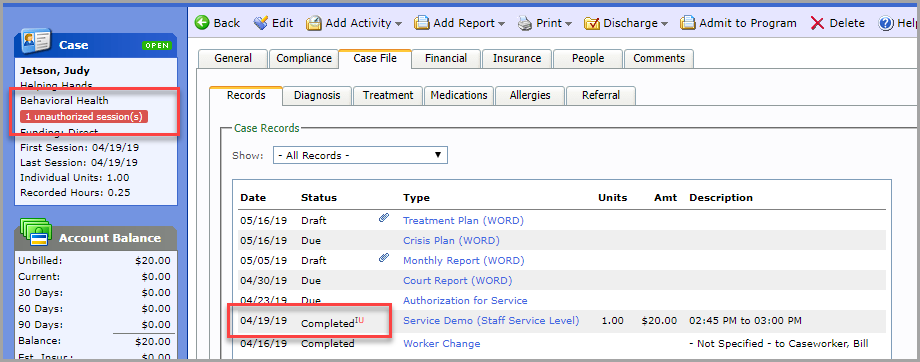
Task: Expand the Add Activity dropdown arrow
Action: tap(398, 24)
